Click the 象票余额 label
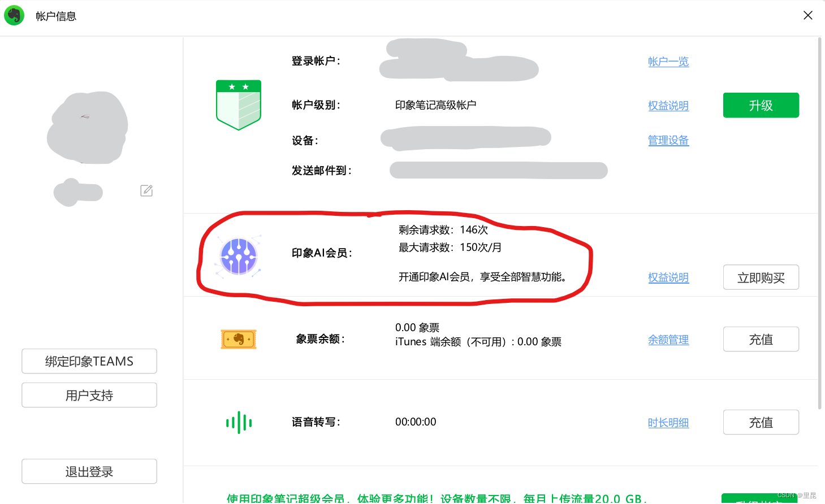825x504 pixels. pos(321,339)
